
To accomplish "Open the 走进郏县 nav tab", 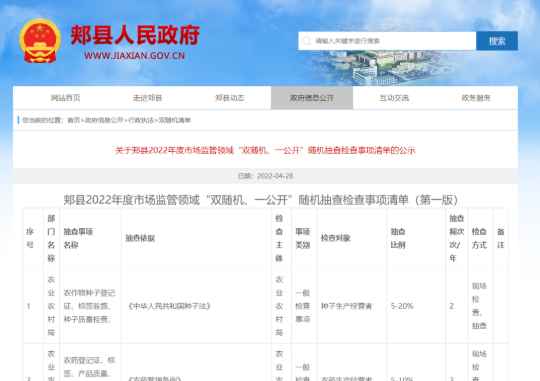I will [147, 98].
